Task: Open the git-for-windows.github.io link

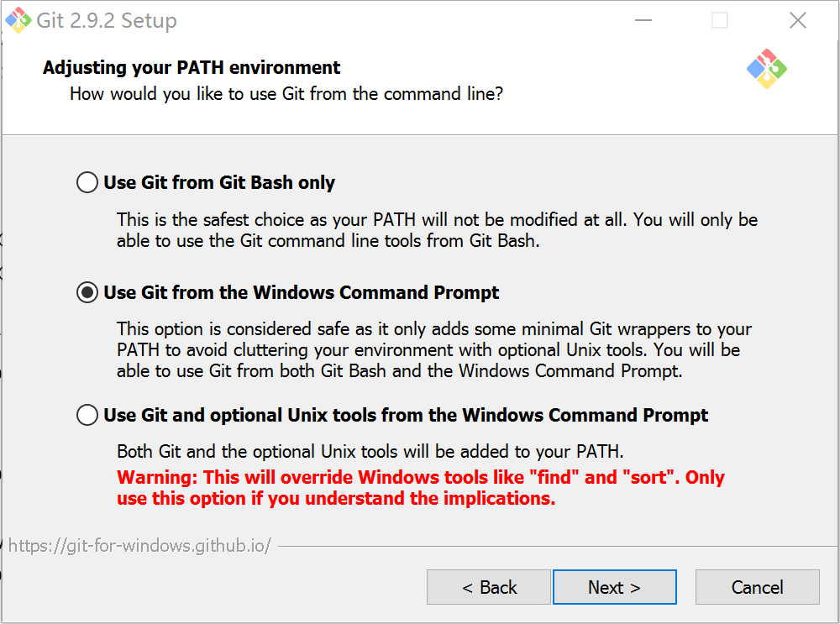Action: pyautogui.click(x=139, y=546)
